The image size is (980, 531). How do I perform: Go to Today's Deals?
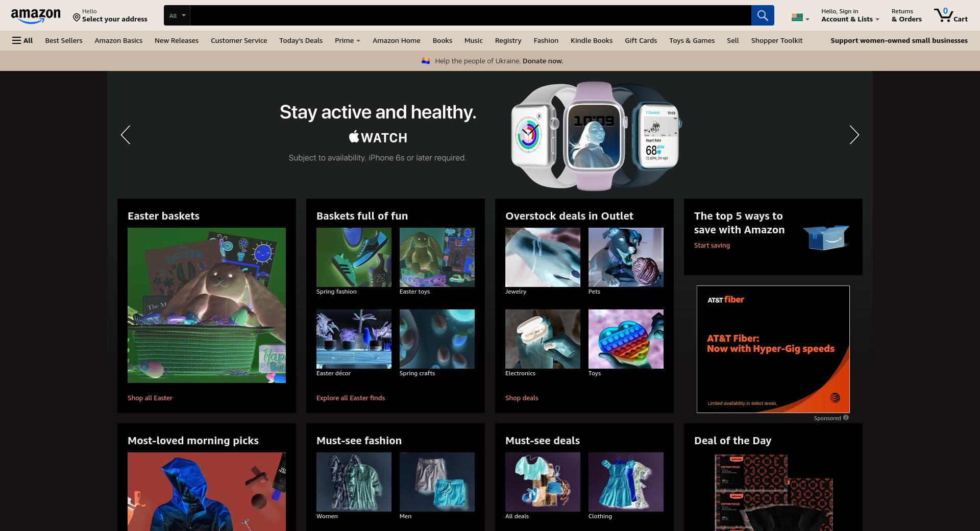tap(301, 40)
